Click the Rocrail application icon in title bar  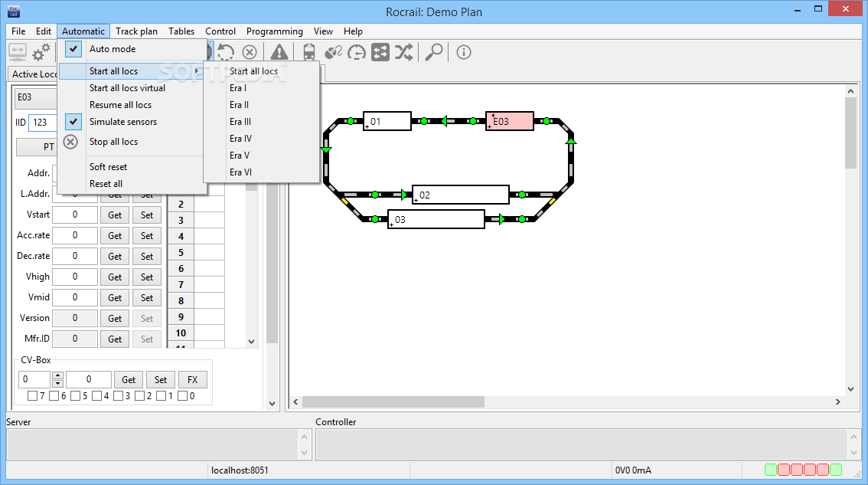pos(14,11)
